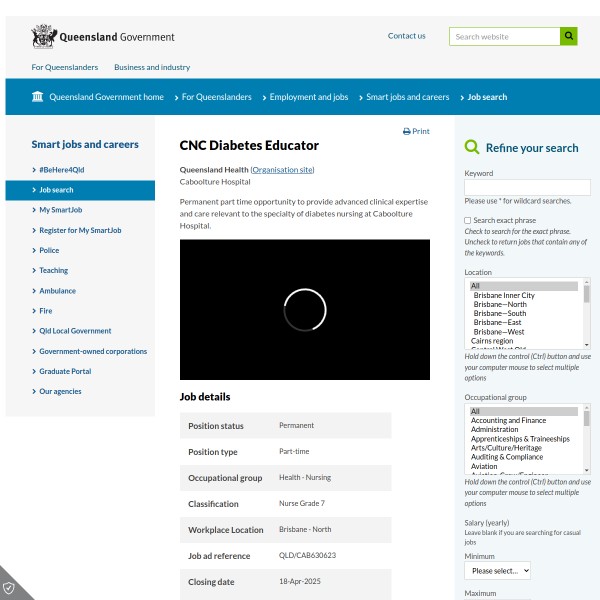Click the loading spinner in video player

click(x=305, y=310)
